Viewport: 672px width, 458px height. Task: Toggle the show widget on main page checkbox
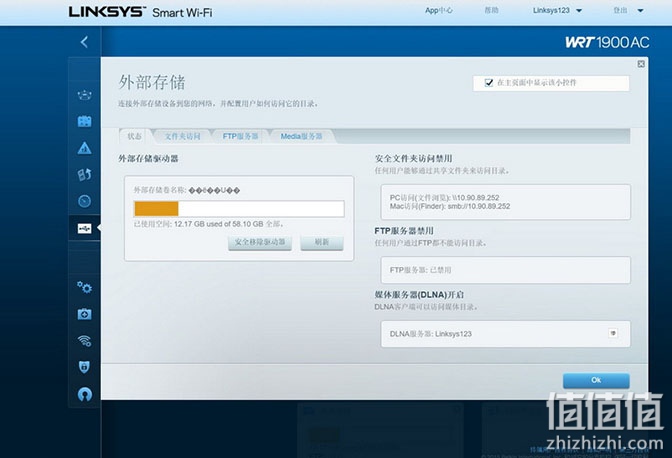point(489,83)
